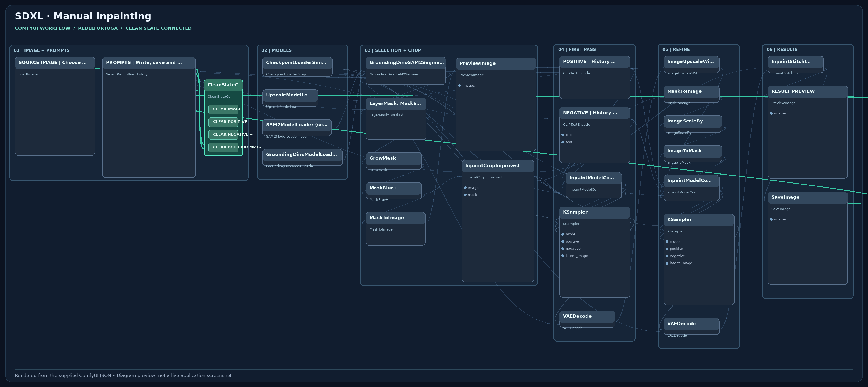Select the ImageScaleBy node
This screenshot has width=868, height=387.
[693, 124]
